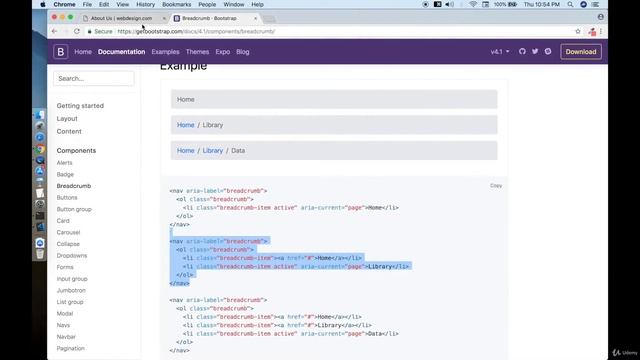Screen dimensions: 640x360
Task: Open Carousel in the sidebar
Action: pyautogui.click(x=68, y=232)
